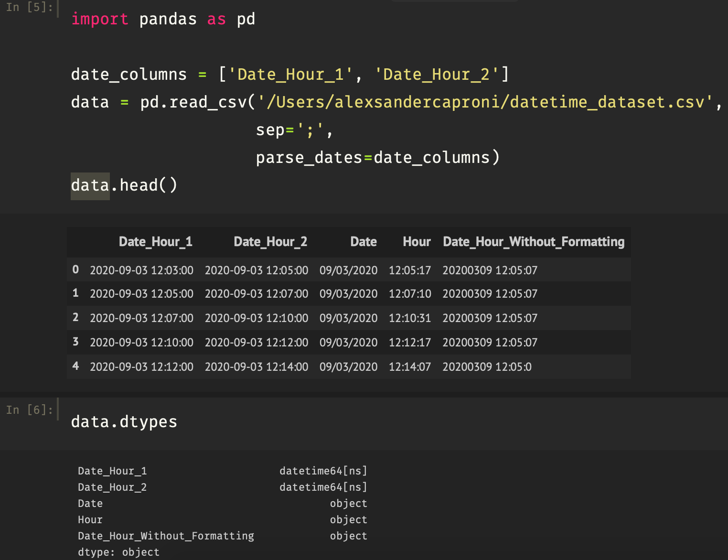The image size is (728, 560).
Task: Select row index 4 in the dataframe
Action: 75,366
